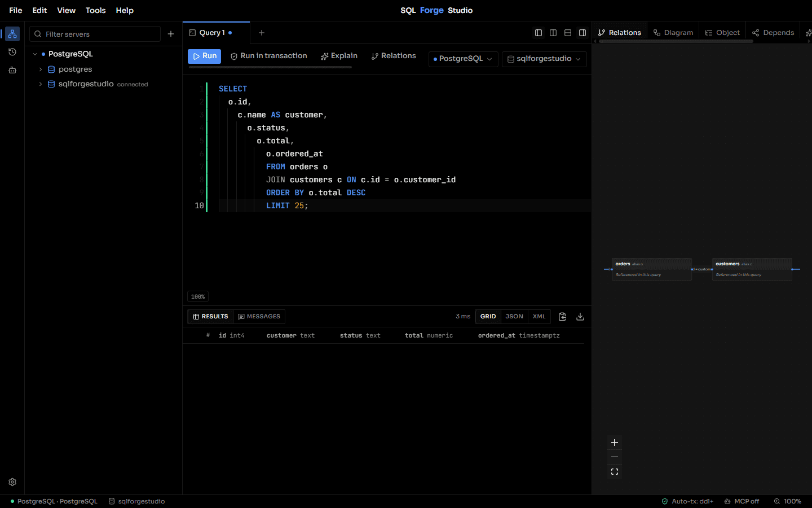Image resolution: width=812 pixels, height=508 pixels.
Task: Click the customer text column header
Action: click(290, 335)
